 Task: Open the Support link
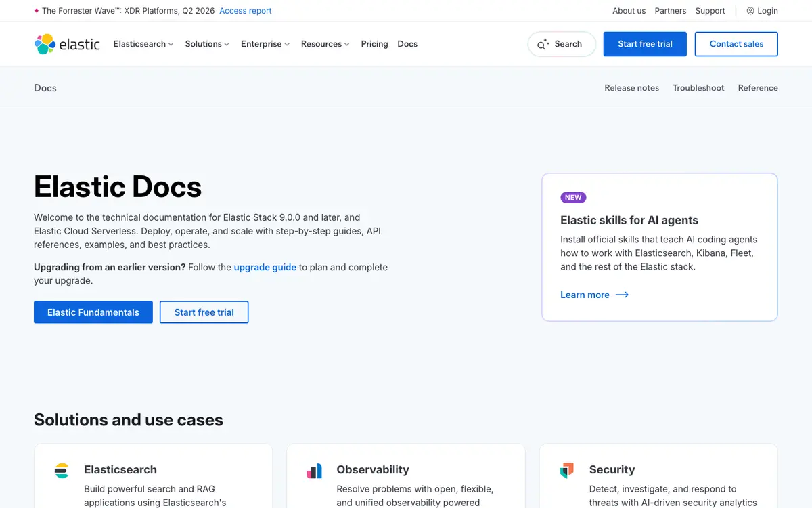coord(710,11)
